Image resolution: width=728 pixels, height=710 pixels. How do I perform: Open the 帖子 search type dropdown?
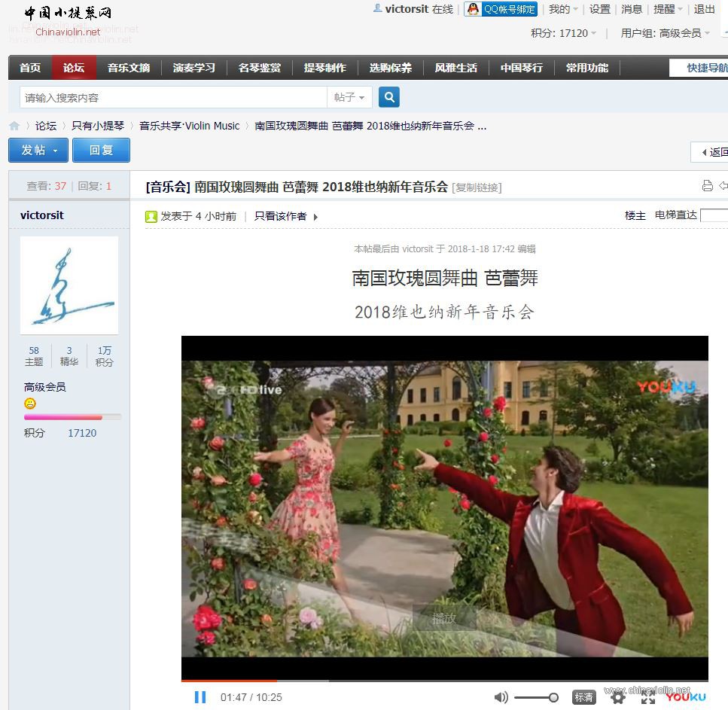pos(349,97)
